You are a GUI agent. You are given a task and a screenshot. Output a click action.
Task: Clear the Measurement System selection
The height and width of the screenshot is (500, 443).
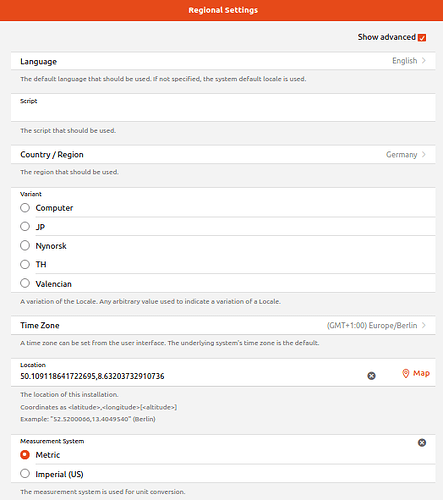click(422, 443)
